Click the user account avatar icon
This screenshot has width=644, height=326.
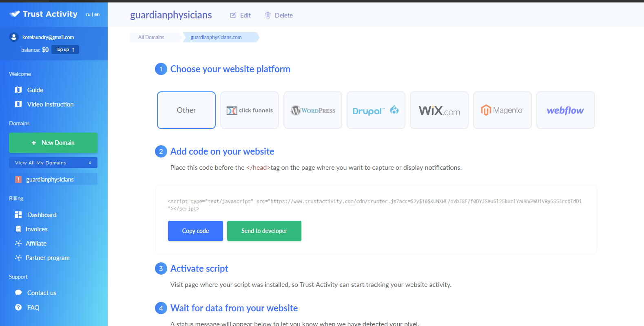(14, 37)
